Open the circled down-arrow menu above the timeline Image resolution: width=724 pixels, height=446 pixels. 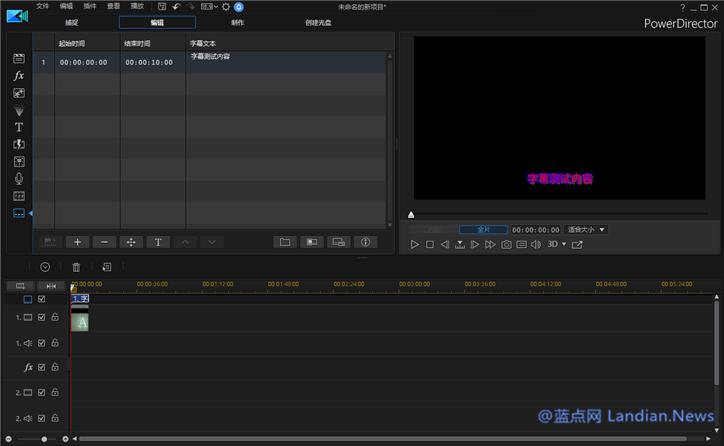click(x=45, y=267)
